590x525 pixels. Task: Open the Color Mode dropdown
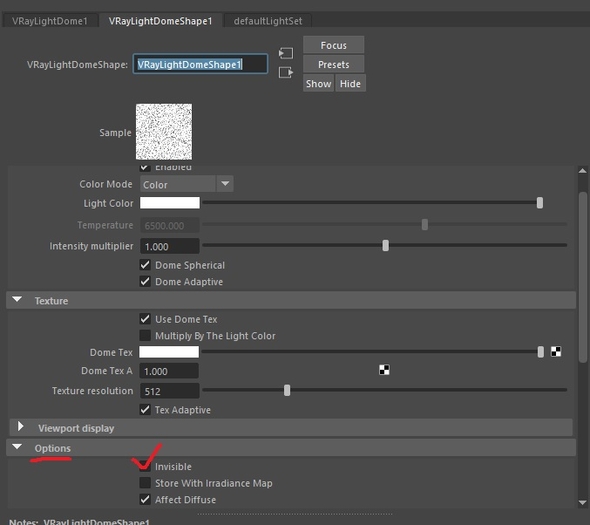pos(187,184)
